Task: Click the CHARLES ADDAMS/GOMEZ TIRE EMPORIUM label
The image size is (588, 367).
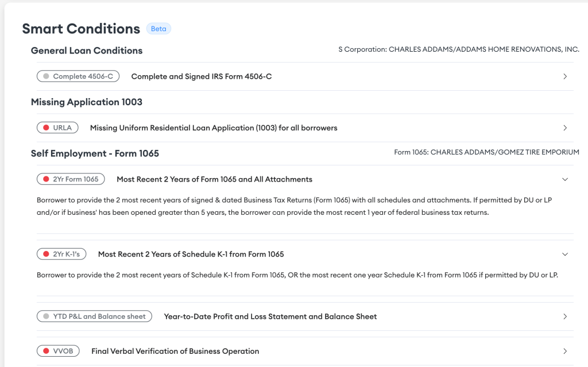Action: click(x=486, y=152)
